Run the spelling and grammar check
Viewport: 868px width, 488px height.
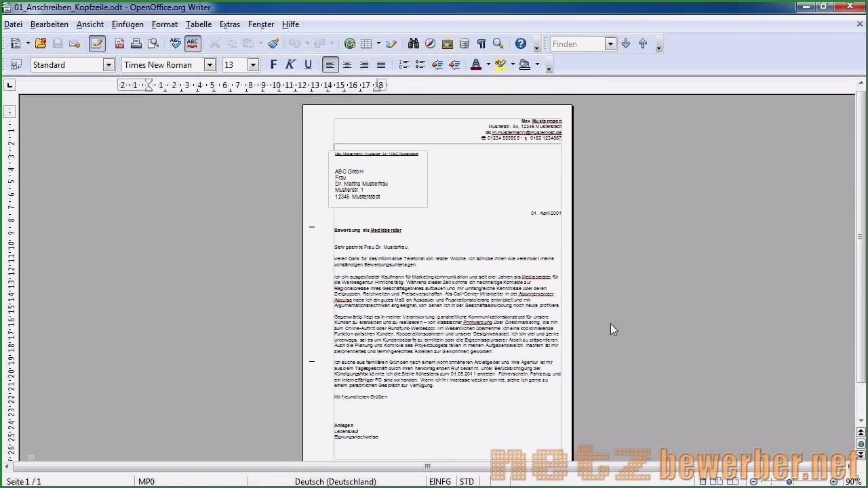point(176,44)
